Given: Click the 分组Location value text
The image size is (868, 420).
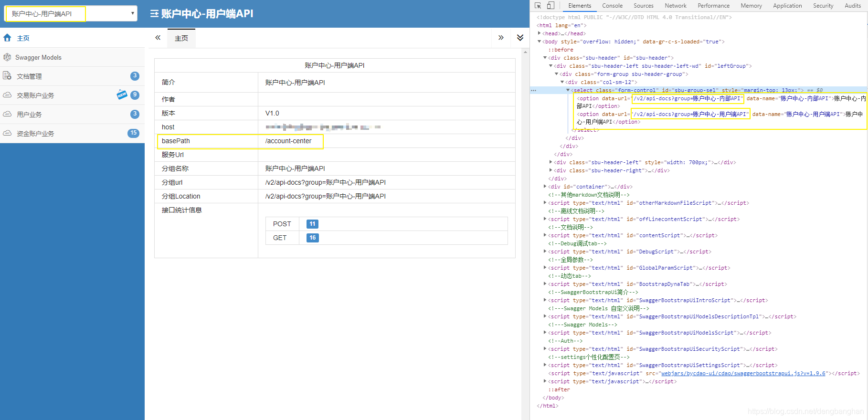Looking at the screenshot, I should [326, 196].
